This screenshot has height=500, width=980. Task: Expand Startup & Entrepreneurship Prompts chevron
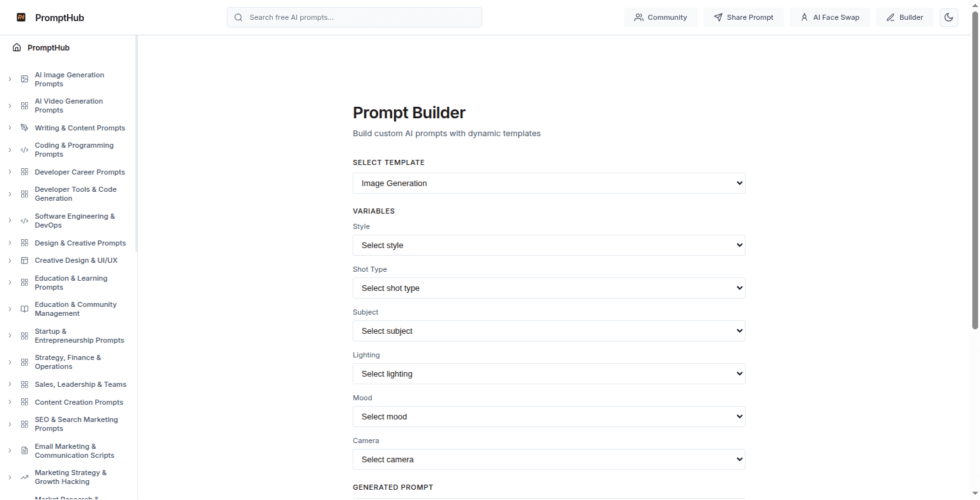click(x=10, y=336)
